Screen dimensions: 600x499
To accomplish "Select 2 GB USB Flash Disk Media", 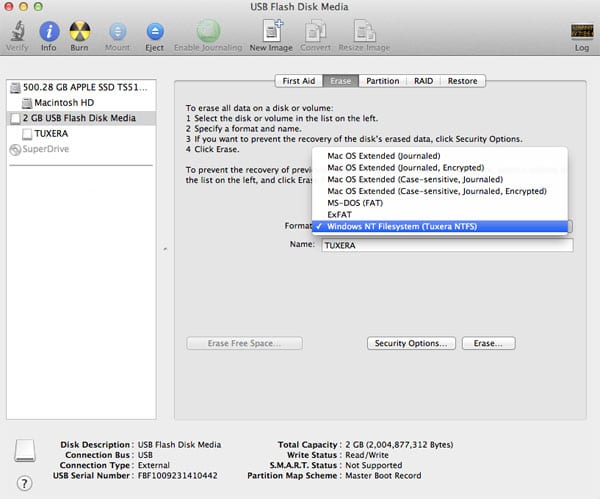I will coord(81,118).
